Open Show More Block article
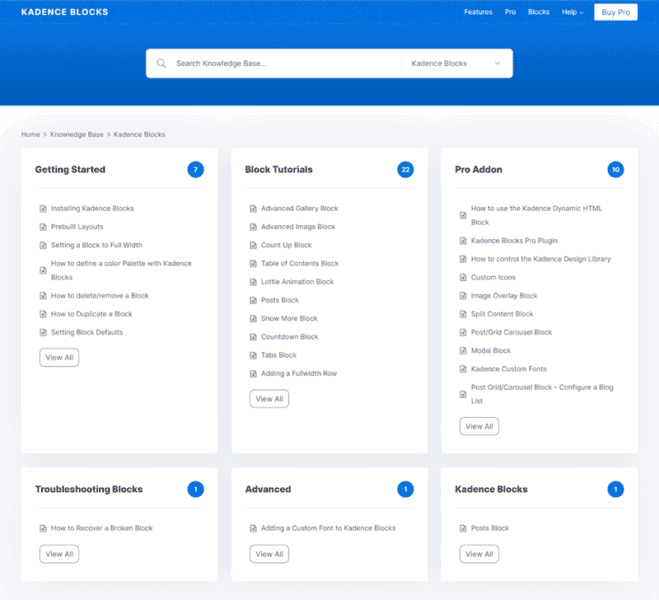The height and width of the screenshot is (600, 659). (289, 318)
